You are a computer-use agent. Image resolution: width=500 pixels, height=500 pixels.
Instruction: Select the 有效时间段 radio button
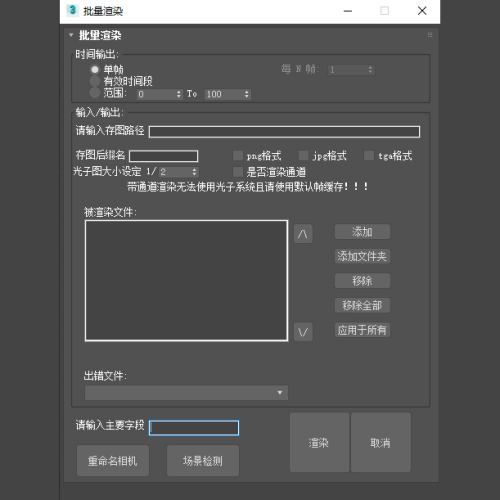(95, 81)
